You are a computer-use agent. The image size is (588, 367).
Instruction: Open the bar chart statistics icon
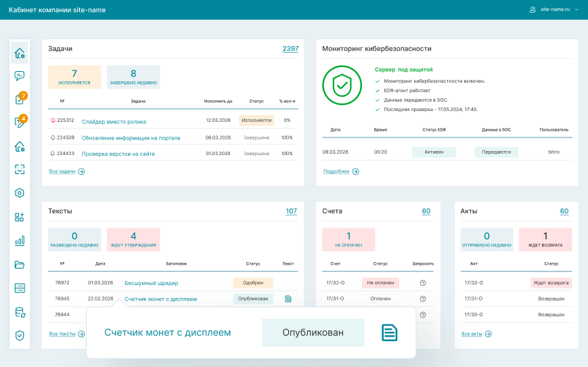click(x=20, y=240)
